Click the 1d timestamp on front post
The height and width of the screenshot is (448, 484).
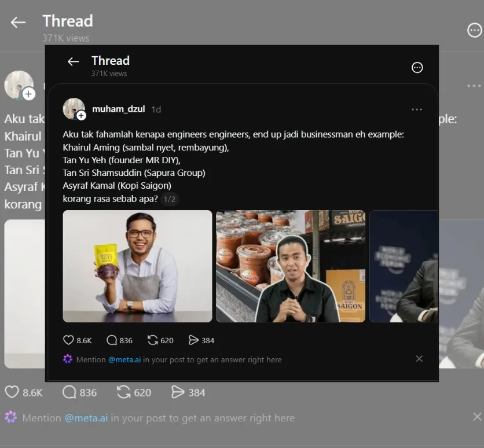[x=156, y=109]
